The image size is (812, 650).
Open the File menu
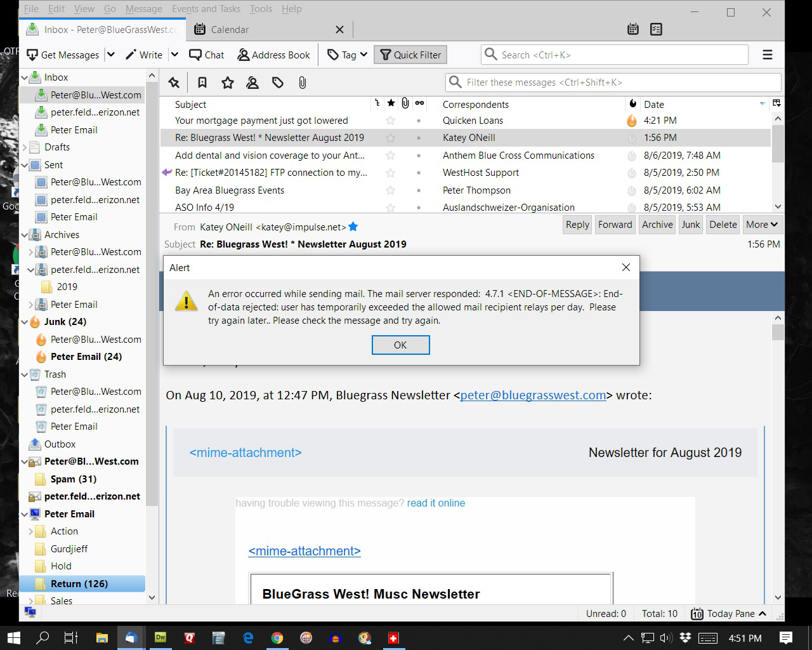pos(31,9)
